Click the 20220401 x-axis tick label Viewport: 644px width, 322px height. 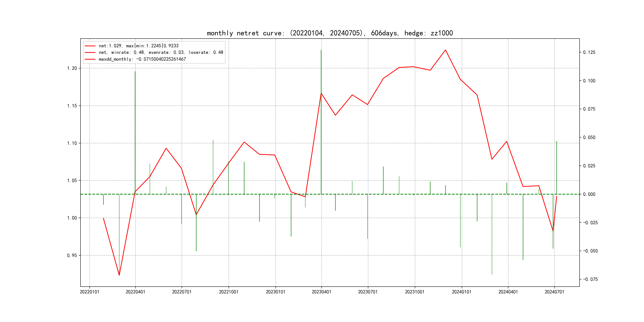click(135, 292)
